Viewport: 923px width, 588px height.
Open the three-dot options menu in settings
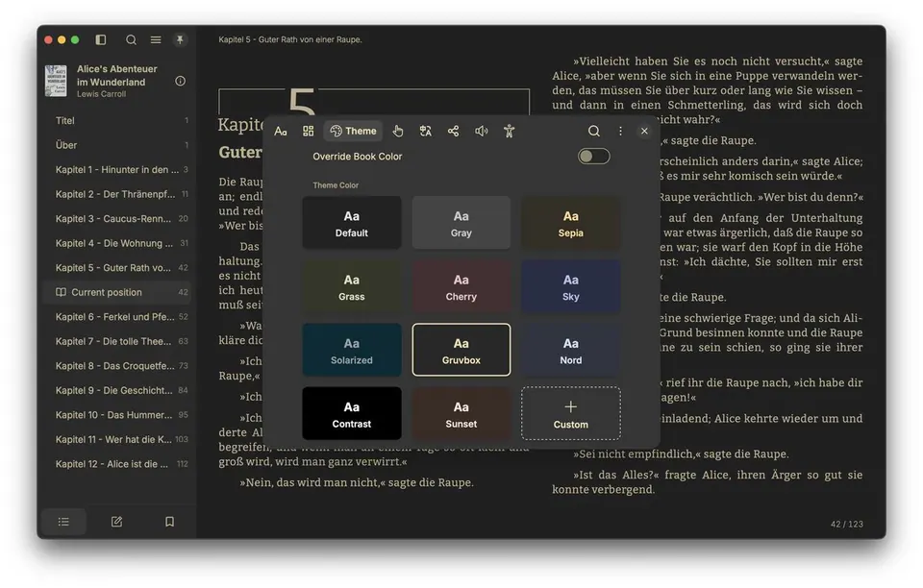click(x=620, y=131)
